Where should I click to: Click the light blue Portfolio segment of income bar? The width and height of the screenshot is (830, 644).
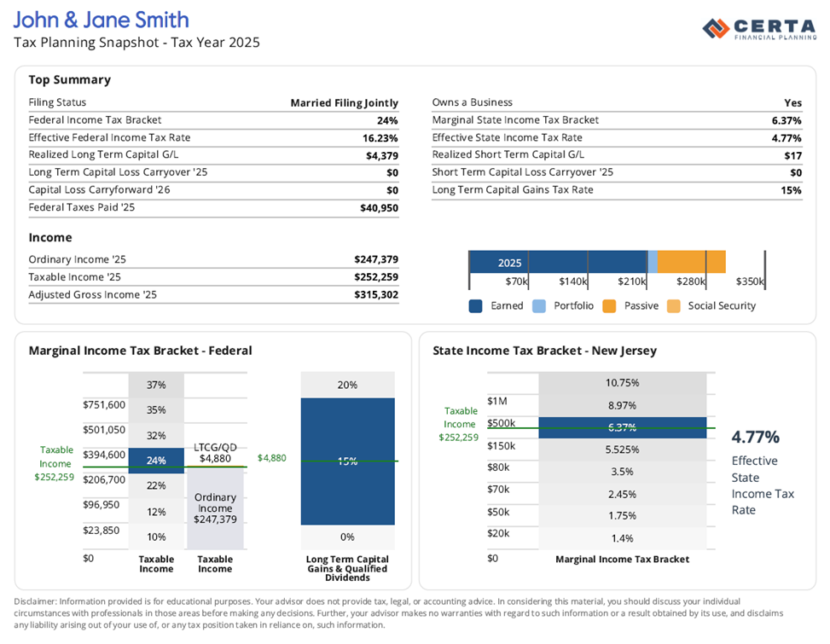pyautogui.click(x=652, y=262)
